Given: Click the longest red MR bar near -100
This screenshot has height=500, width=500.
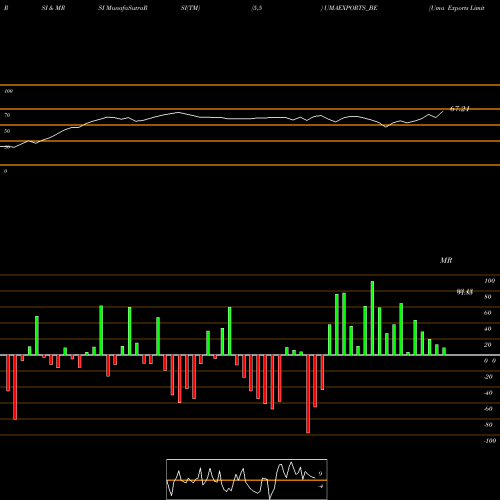Looking at the screenshot, I should [x=308, y=394].
